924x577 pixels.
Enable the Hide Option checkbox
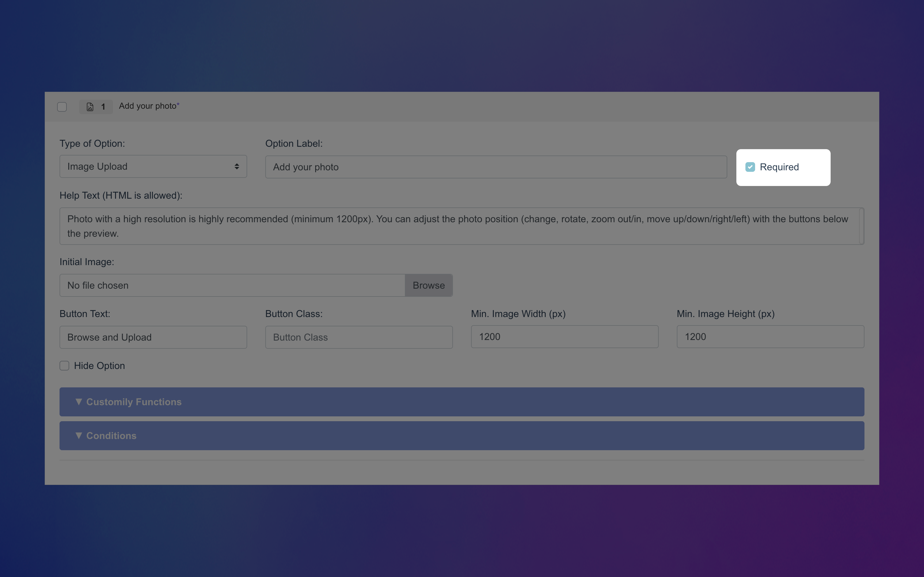(64, 366)
